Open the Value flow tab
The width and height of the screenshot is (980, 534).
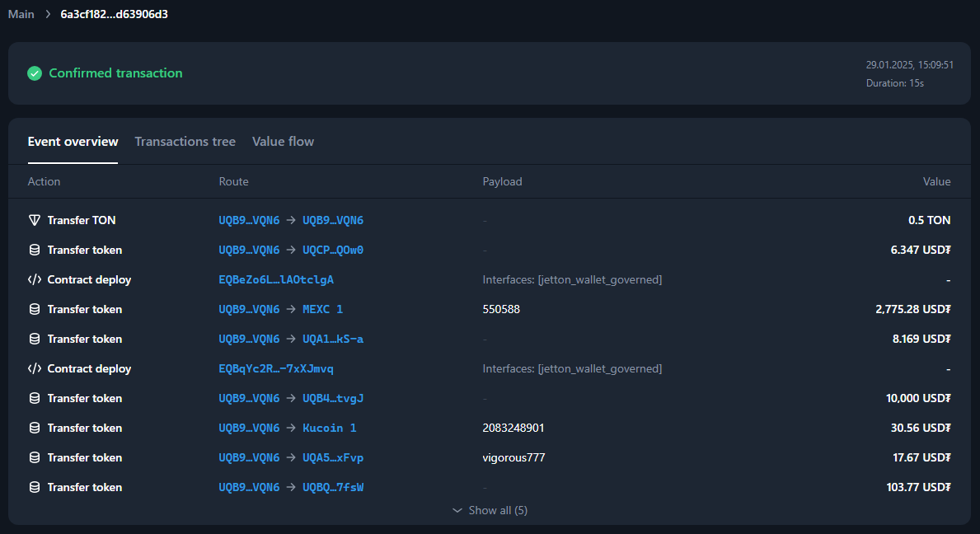(x=283, y=142)
